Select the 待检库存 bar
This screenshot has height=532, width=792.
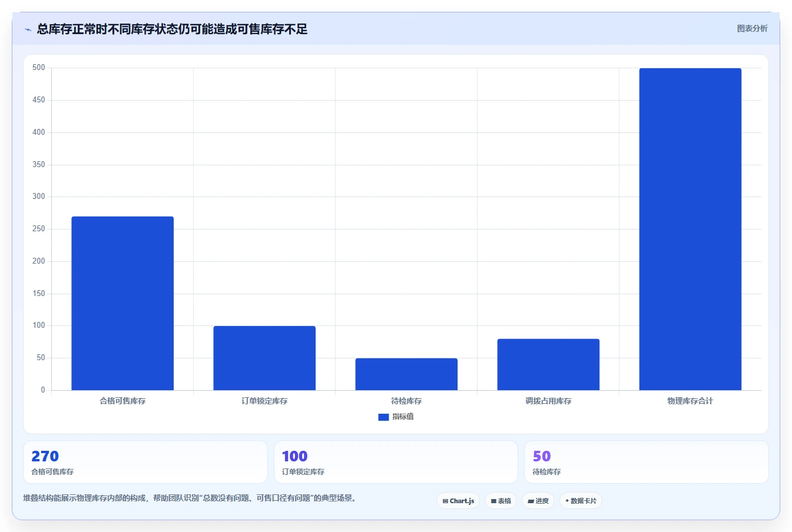point(406,374)
